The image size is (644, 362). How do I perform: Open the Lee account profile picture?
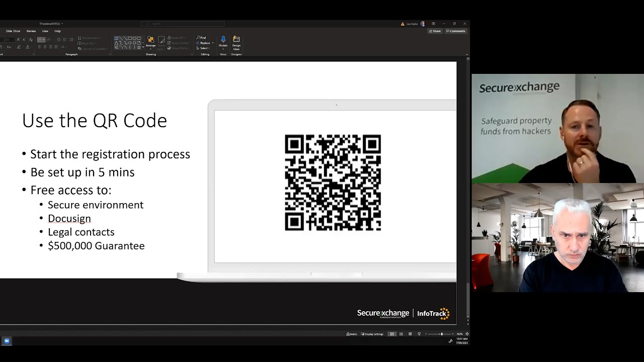tap(423, 24)
